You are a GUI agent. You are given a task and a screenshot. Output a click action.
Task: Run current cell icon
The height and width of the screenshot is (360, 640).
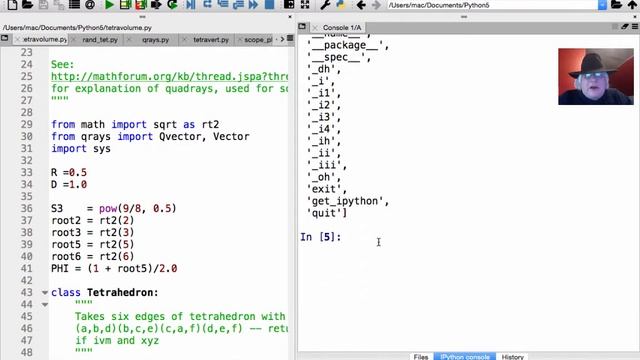click(x=125, y=4)
